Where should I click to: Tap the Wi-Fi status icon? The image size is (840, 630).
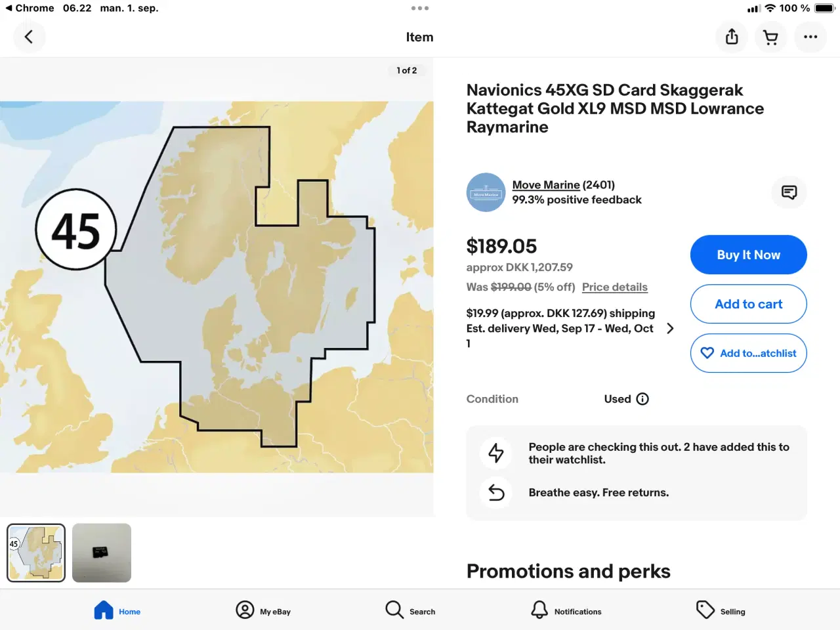(x=770, y=8)
